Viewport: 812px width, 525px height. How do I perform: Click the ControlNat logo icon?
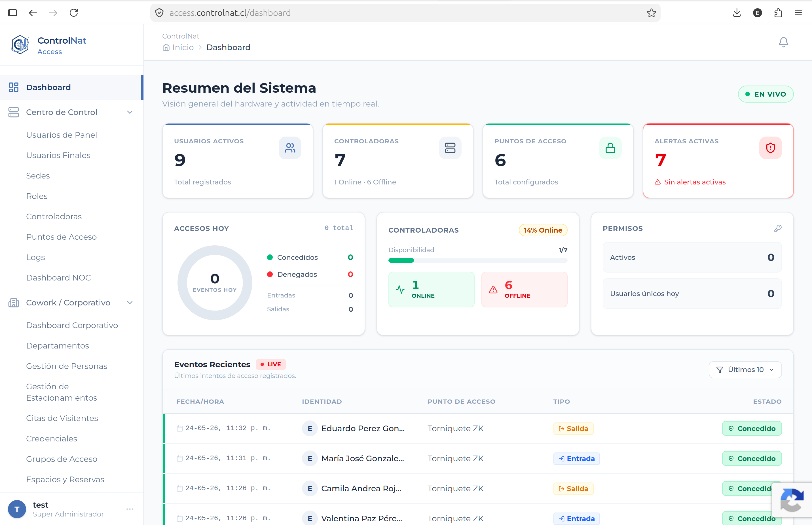(x=20, y=45)
